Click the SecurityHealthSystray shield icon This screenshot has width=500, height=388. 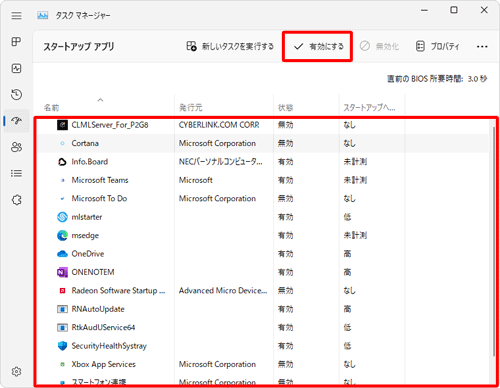[62, 346]
